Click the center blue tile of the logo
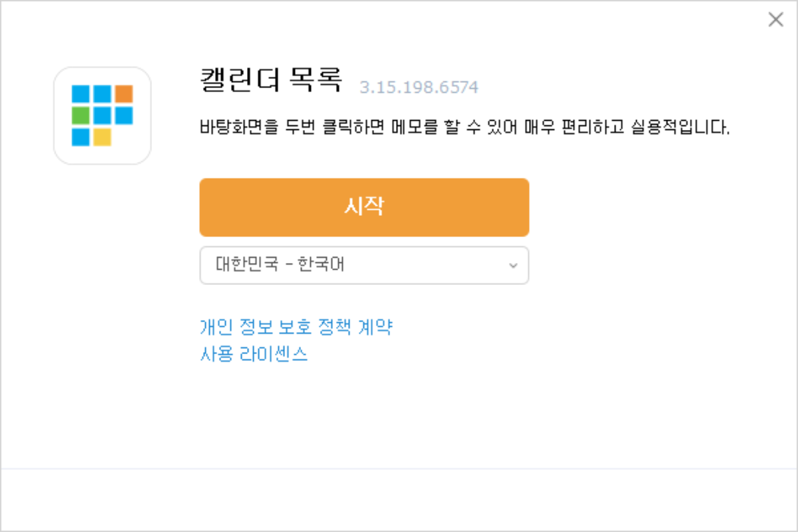The height and width of the screenshot is (532, 798). tap(102, 116)
